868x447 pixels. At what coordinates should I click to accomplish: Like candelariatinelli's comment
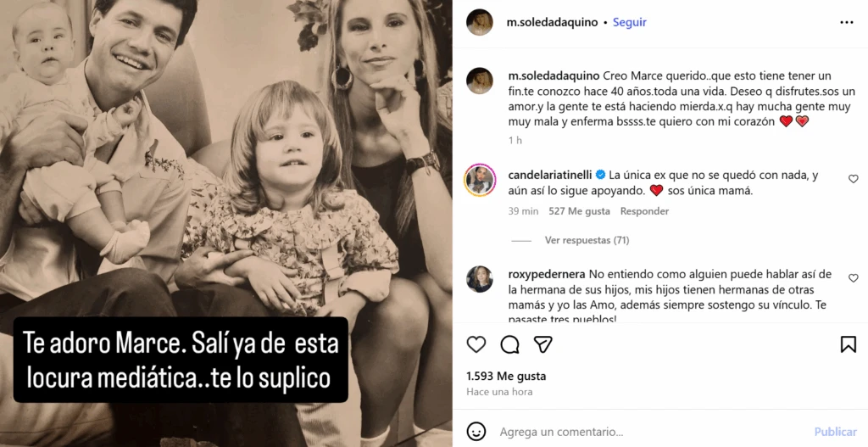point(853,179)
